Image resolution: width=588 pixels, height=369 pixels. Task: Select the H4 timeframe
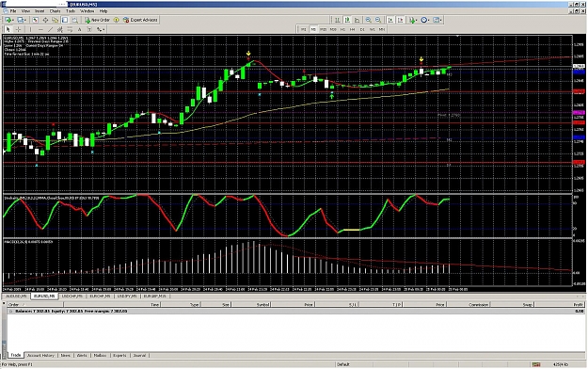[x=353, y=29]
